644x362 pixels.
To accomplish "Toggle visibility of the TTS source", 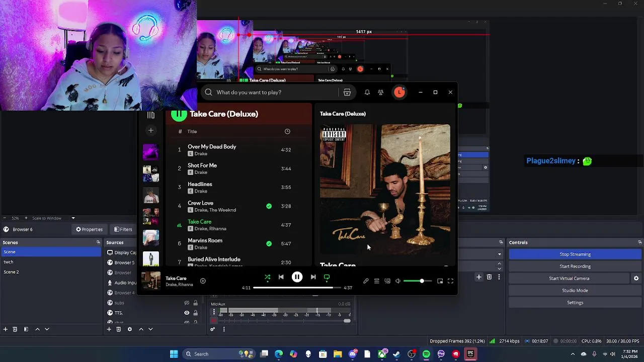I will pos(187,313).
